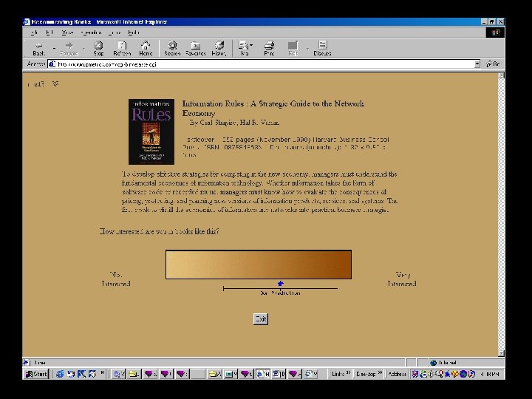Click inside the gradient interest rating bar
The image size is (532, 399).
[x=259, y=265]
